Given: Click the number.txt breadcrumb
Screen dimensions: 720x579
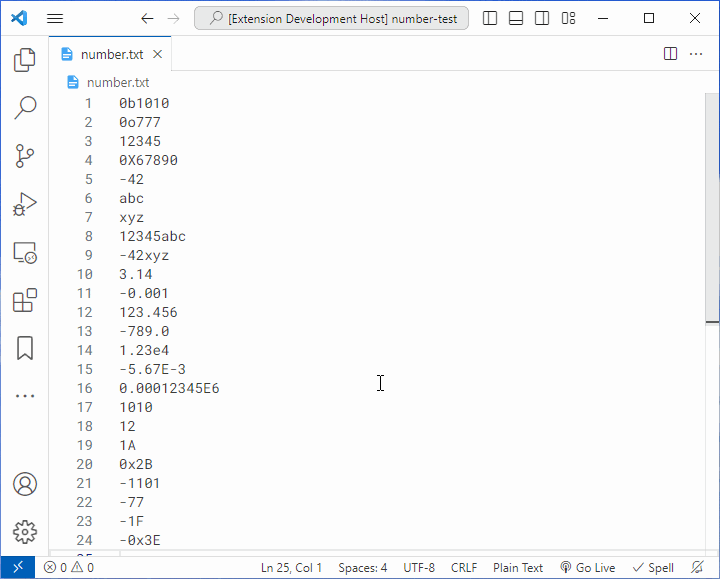Looking at the screenshot, I should 118,83.
